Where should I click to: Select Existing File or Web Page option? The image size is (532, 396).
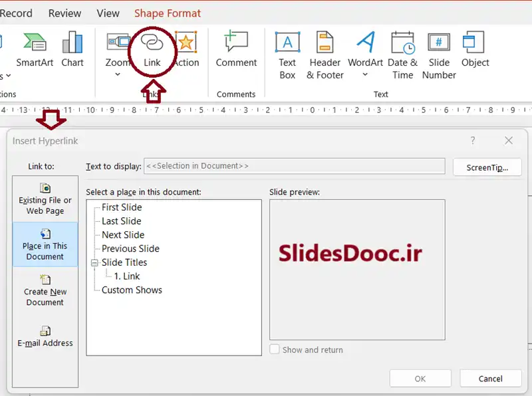click(45, 198)
